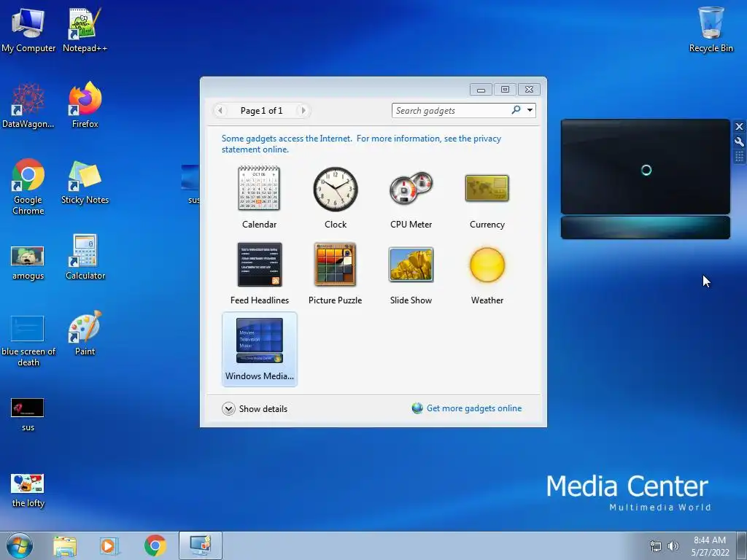Select the lofty desktop file
Viewport: 747px width, 560px height.
(28, 491)
